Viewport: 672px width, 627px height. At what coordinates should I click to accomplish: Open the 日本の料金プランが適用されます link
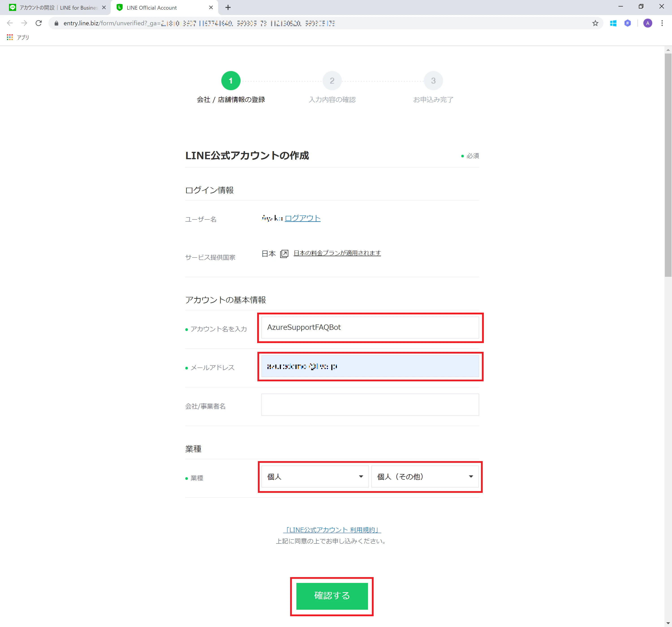coord(337,253)
